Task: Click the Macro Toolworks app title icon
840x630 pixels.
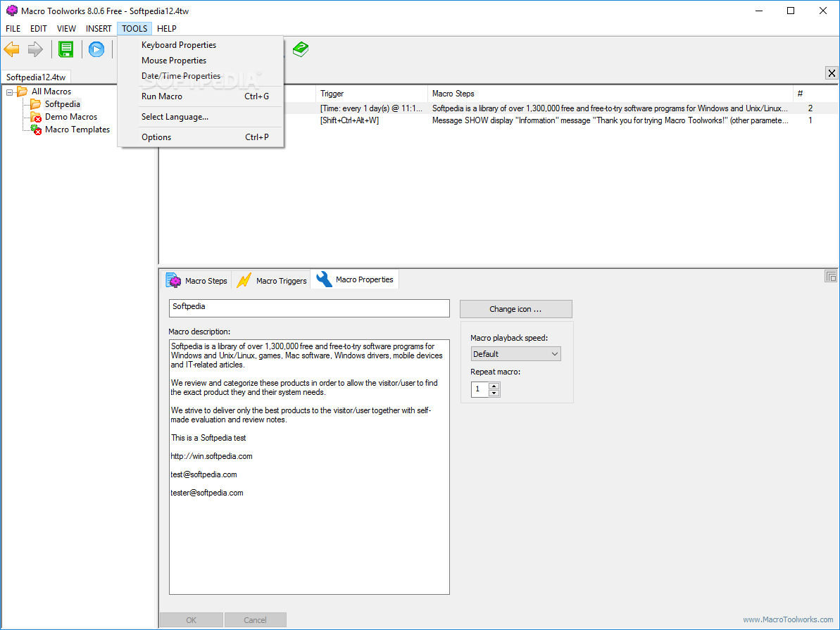Action: [11, 11]
